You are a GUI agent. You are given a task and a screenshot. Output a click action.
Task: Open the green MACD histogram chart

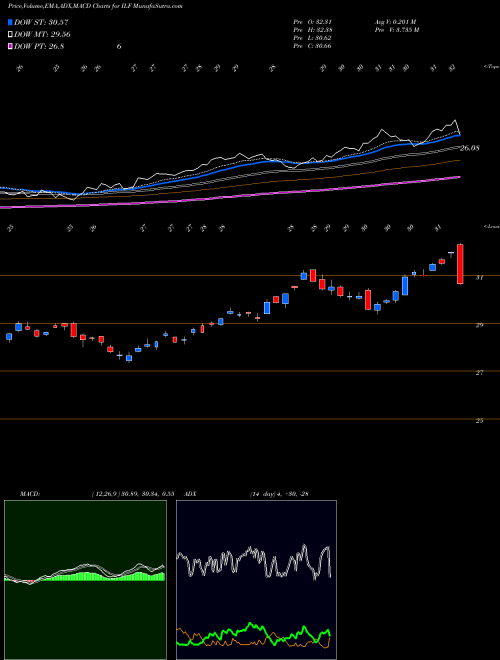coord(85,580)
